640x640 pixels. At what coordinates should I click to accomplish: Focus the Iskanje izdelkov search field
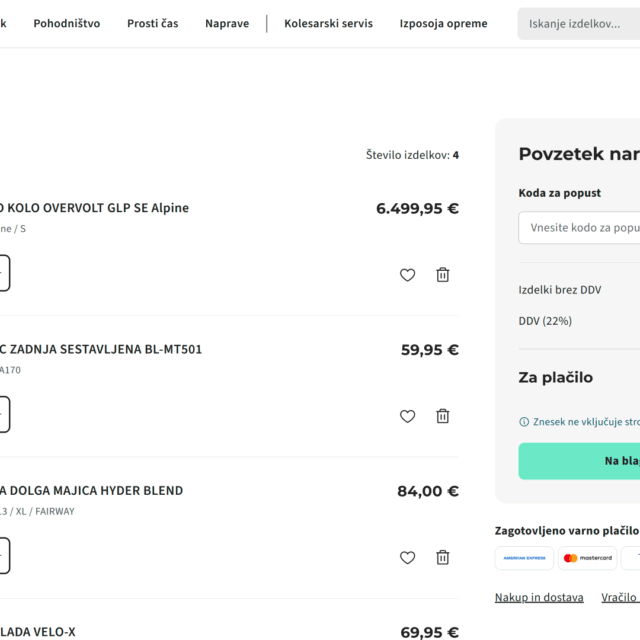(x=578, y=24)
